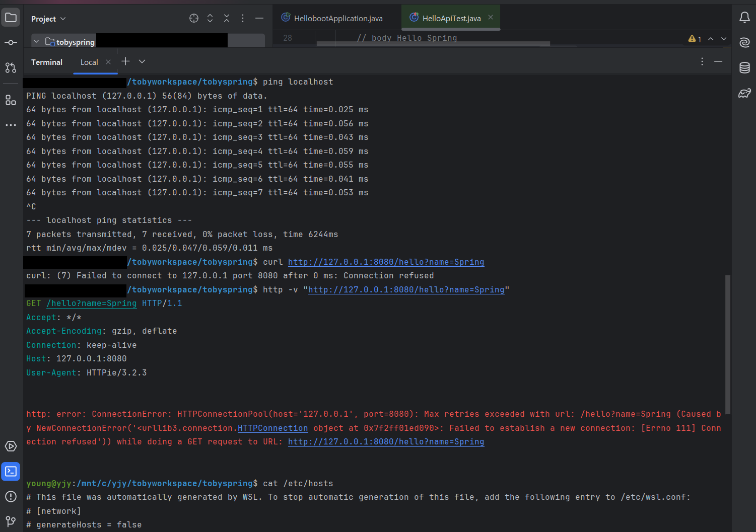
Task: Click 'Connection refused' curl error line
Action: (x=230, y=275)
